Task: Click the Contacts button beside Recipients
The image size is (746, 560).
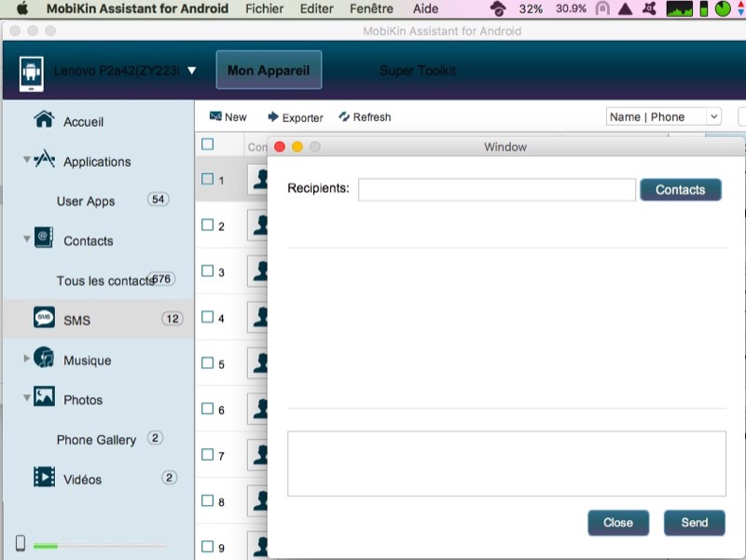Action: coord(680,189)
